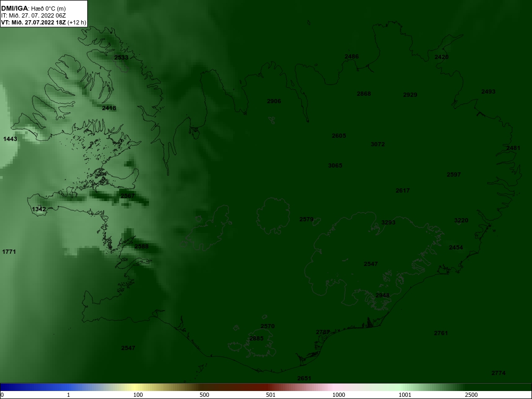Click the map value 2486
Screen dimensions: 532x399
pos(352,57)
